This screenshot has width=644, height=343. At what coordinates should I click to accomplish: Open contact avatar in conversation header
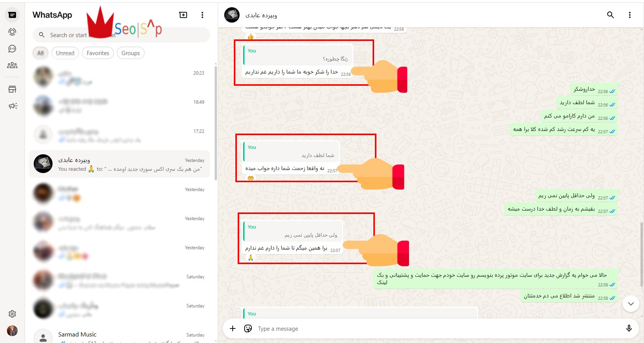[x=232, y=15]
